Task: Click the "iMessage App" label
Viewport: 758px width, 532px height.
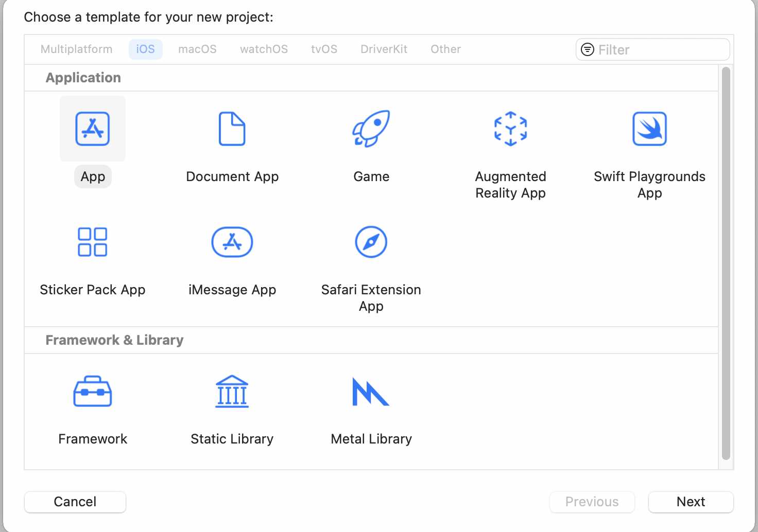Action: (x=232, y=290)
